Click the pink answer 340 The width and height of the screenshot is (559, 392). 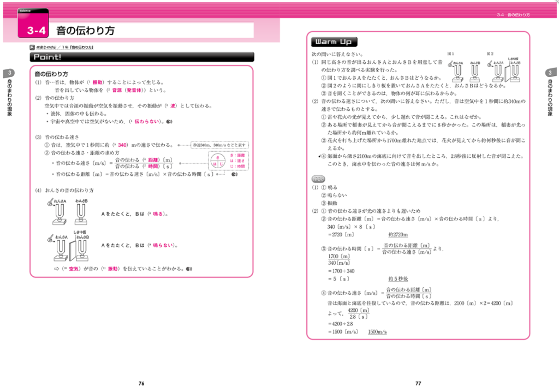click(x=123, y=145)
